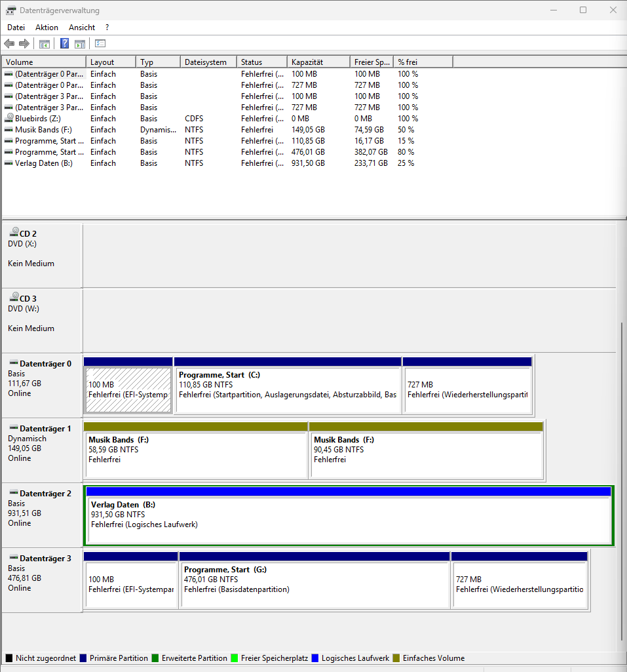Click the CD 3 DVD (W:) label panel
The image size is (627, 672).
(x=42, y=321)
